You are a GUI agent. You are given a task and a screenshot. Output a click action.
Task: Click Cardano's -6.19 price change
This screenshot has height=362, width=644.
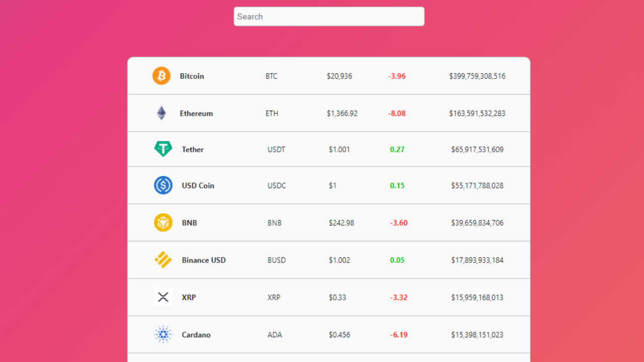click(399, 335)
